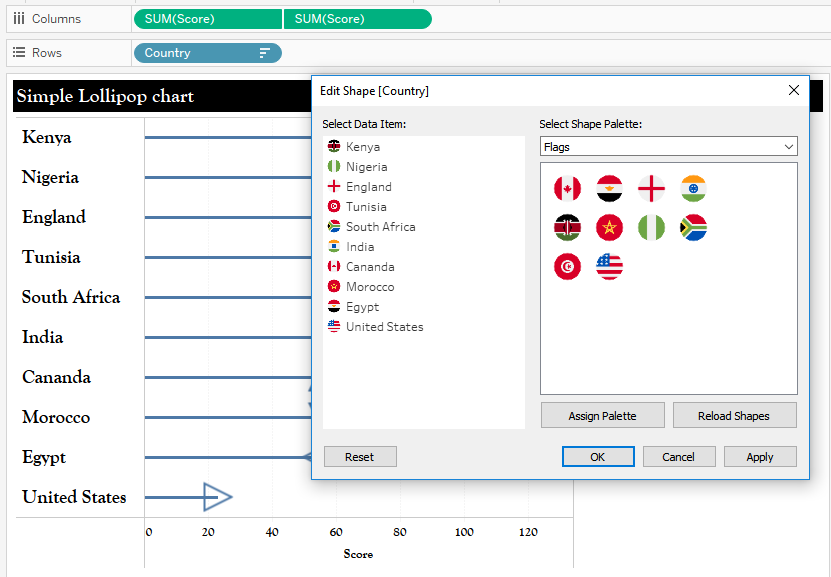Select the Morocco flag shape in the palette
This screenshot has height=577, width=831.
point(609,227)
